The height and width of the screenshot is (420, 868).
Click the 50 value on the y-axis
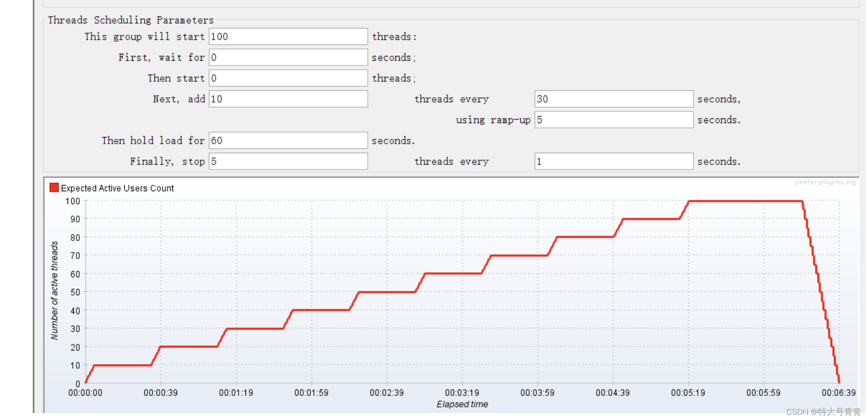tap(75, 292)
